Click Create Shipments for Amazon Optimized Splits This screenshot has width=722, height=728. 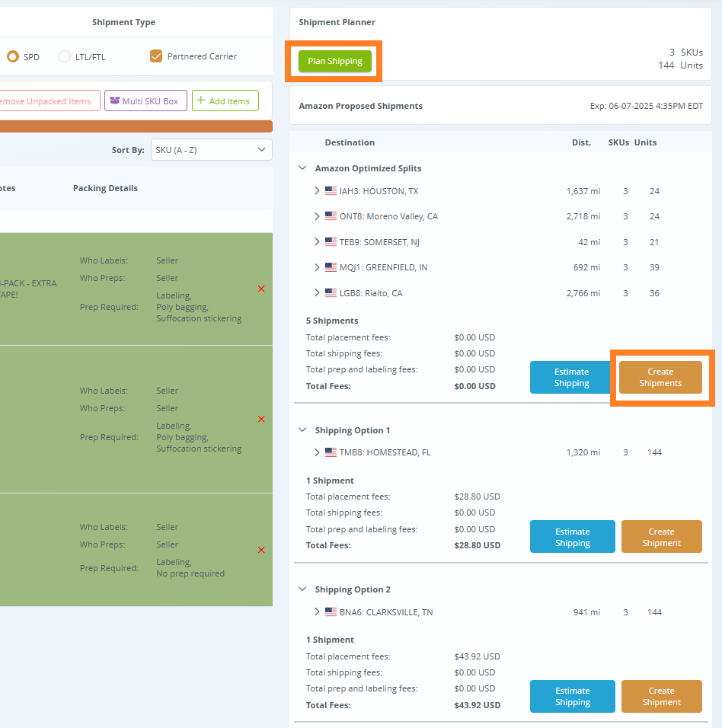[660, 377]
